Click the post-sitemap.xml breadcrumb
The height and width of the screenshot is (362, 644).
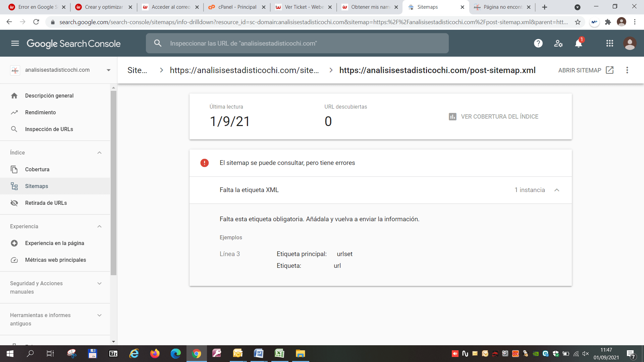click(437, 70)
